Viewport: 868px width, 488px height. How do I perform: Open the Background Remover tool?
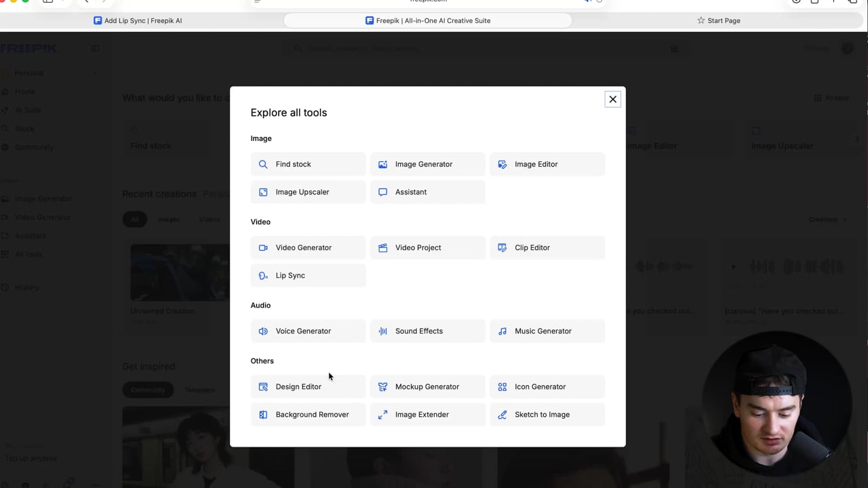click(x=308, y=414)
